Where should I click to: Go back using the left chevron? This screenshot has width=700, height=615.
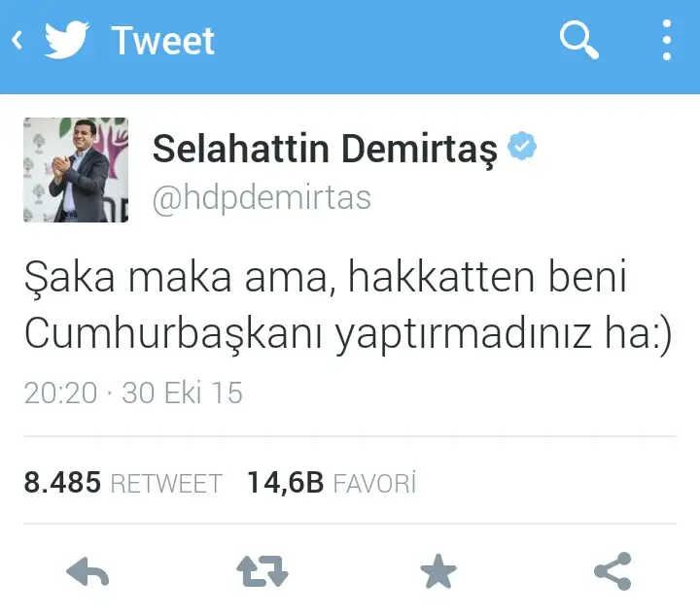[x=17, y=40]
